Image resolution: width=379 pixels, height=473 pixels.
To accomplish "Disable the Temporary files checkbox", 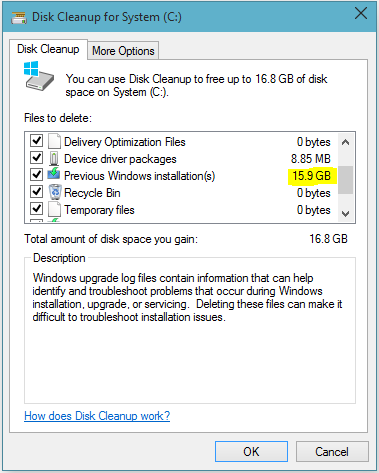I will (x=37, y=208).
